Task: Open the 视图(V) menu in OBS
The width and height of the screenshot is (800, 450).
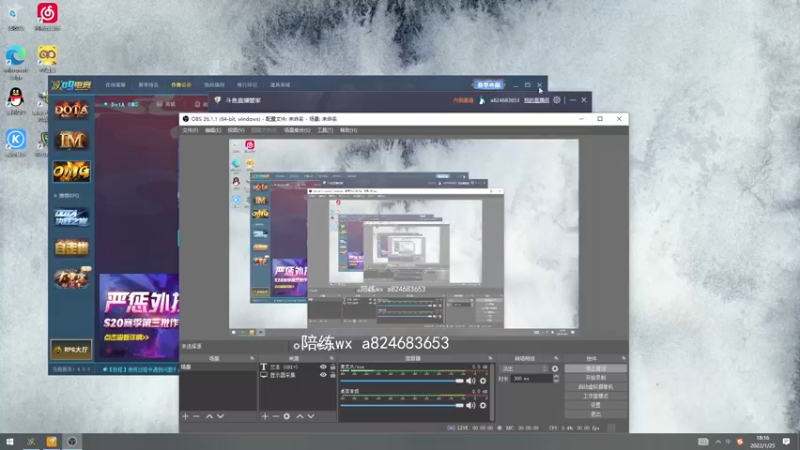Action: point(236,131)
